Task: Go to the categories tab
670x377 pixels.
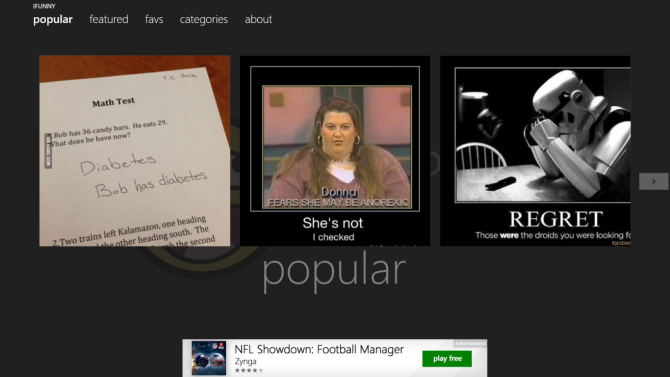Action: coord(203,20)
